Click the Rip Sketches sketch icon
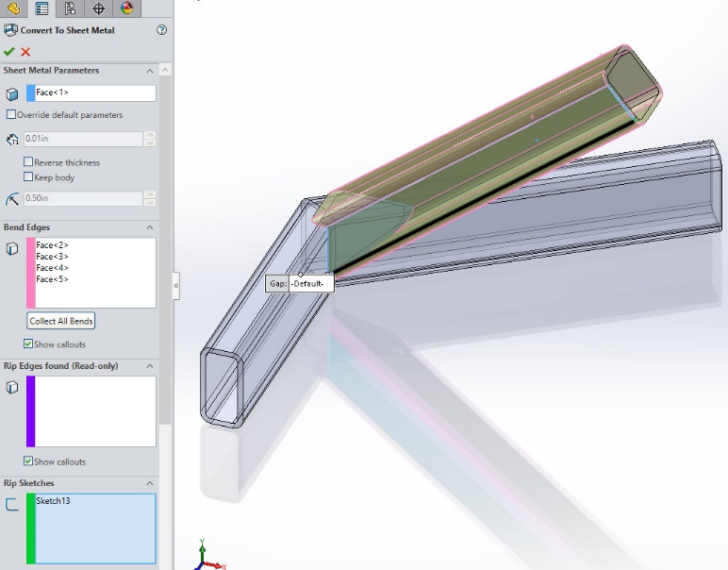 [x=12, y=505]
